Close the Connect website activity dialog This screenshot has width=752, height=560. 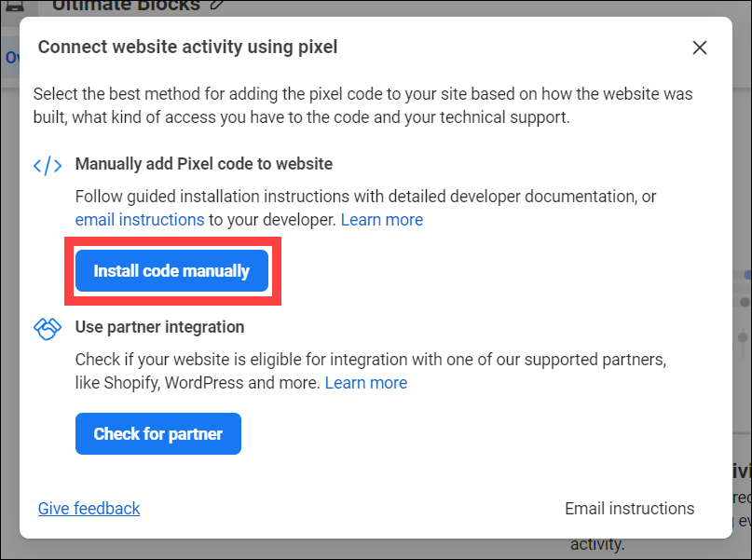tap(699, 48)
